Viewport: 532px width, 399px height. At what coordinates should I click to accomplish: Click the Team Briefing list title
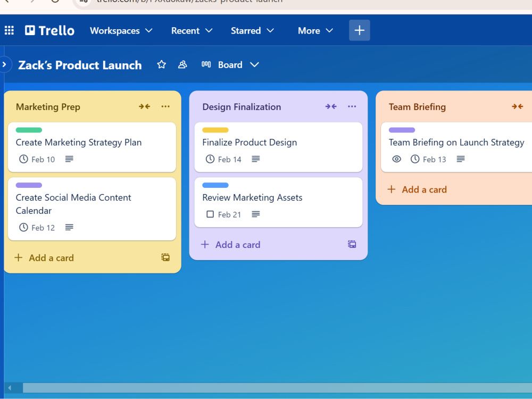tap(417, 107)
